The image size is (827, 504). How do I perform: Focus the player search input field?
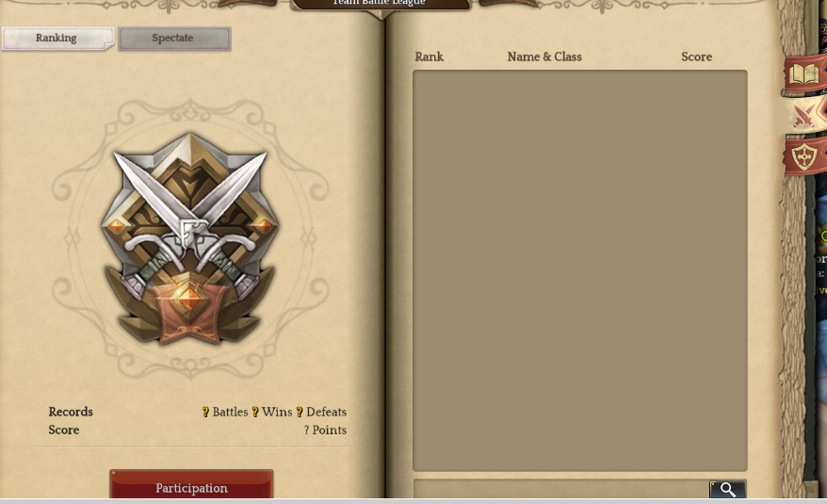[x=561, y=489]
